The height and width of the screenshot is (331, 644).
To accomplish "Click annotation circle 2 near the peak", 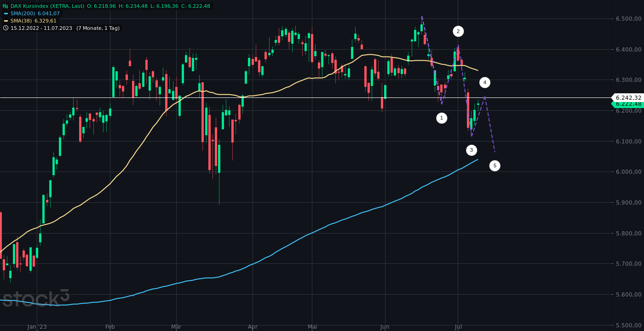I will (x=458, y=31).
